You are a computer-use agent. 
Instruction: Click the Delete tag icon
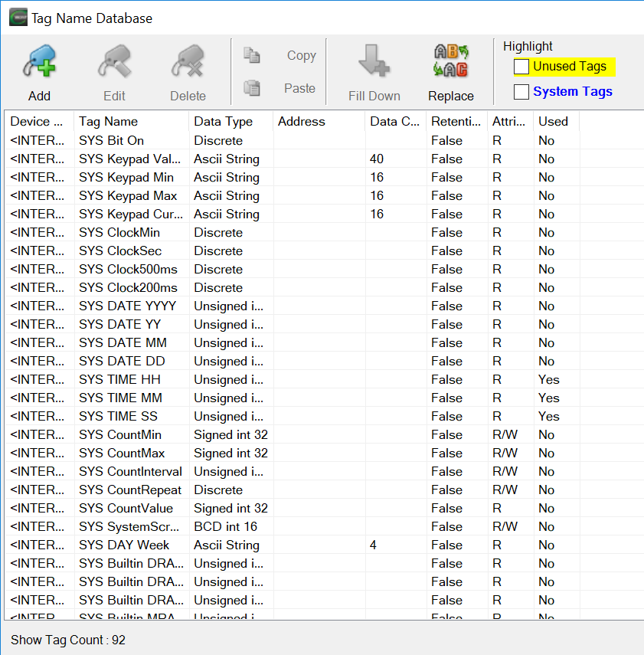click(188, 61)
